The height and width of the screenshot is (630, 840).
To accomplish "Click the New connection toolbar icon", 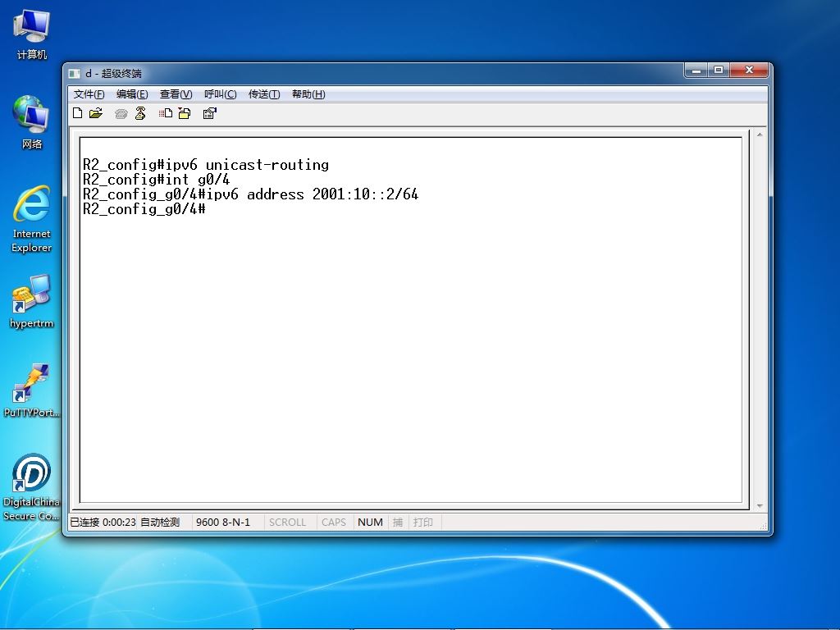I will [x=78, y=113].
